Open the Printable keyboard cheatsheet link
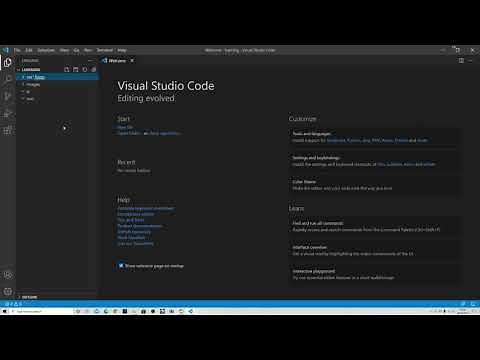 click(146, 208)
